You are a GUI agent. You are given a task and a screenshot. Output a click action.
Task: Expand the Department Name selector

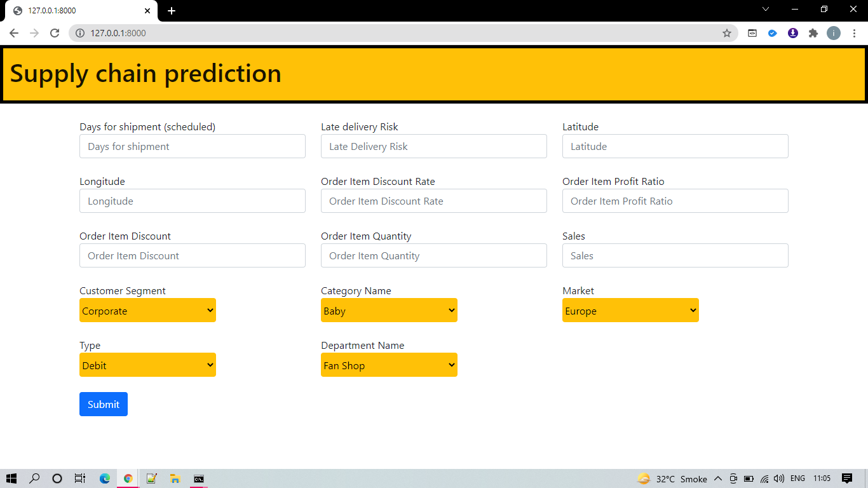(389, 365)
